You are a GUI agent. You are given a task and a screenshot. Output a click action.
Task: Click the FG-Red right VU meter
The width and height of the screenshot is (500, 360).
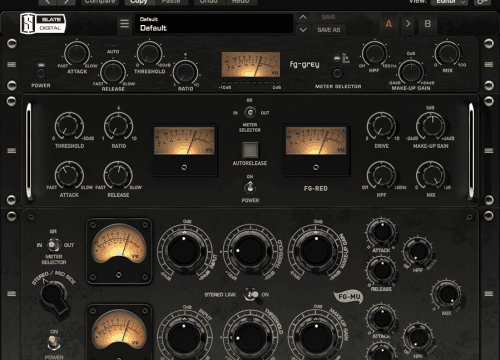pyautogui.click(x=316, y=141)
